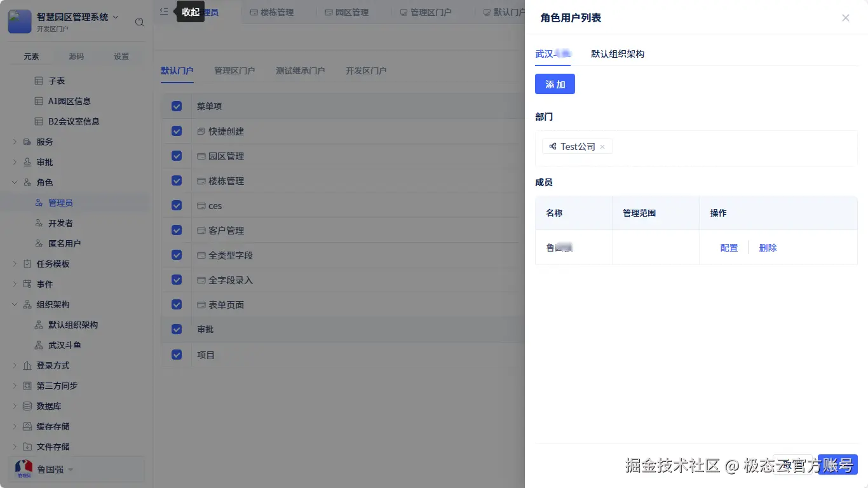Uncheck the 快捷创建 checkbox

coord(177,131)
